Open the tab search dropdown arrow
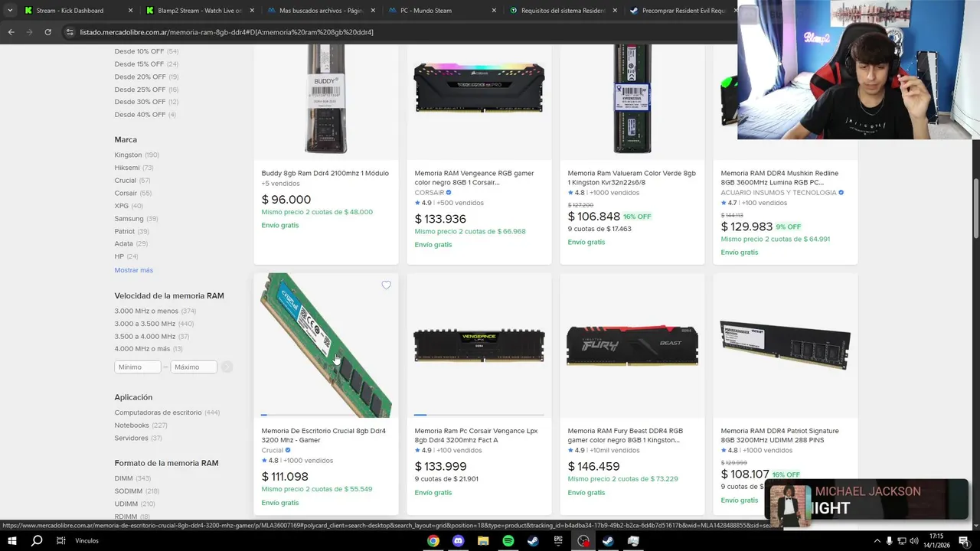This screenshot has width=980, height=551. (x=10, y=11)
